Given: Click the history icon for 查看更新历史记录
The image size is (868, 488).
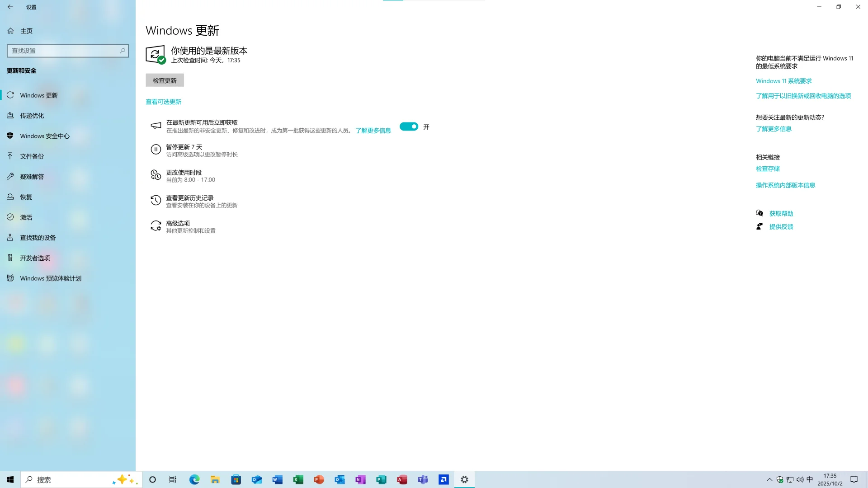Looking at the screenshot, I should 156,201.
